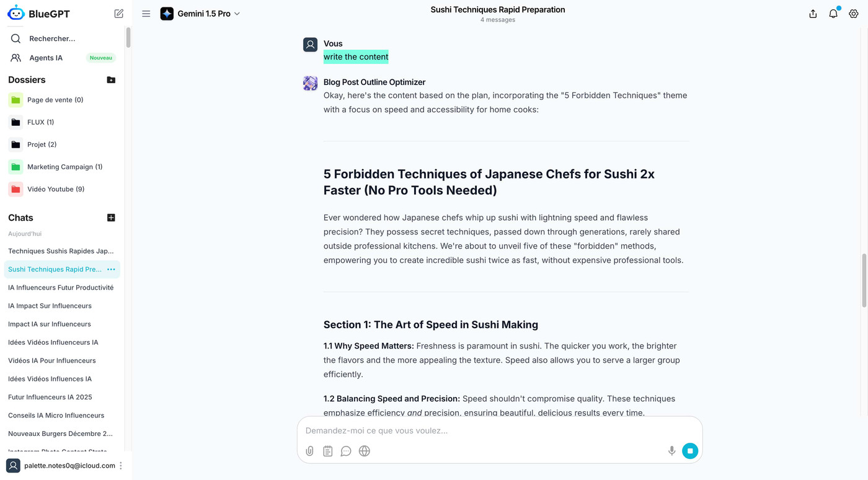Open the Gemini 1.5 Pro model dropdown

tap(200, 14)
